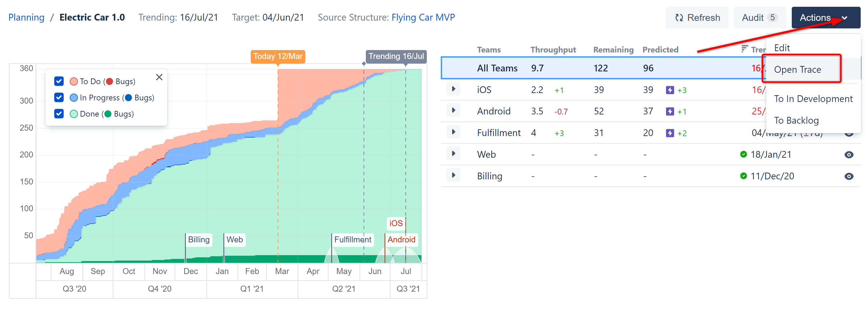Screen dimensions: 868x310
Task: Uncheck the In Progress checkbox in legend
Action: point(59,97)
